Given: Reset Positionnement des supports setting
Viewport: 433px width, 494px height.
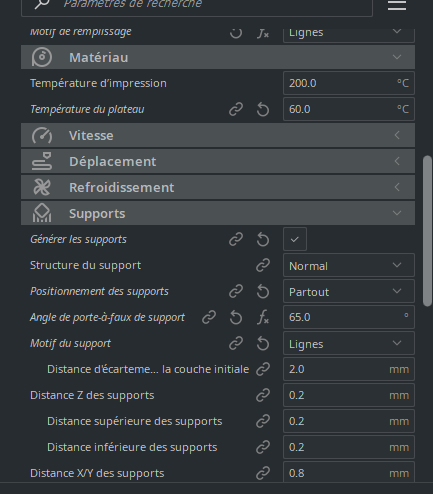Looking at the screenshot, I should click(x=263, y=291).
